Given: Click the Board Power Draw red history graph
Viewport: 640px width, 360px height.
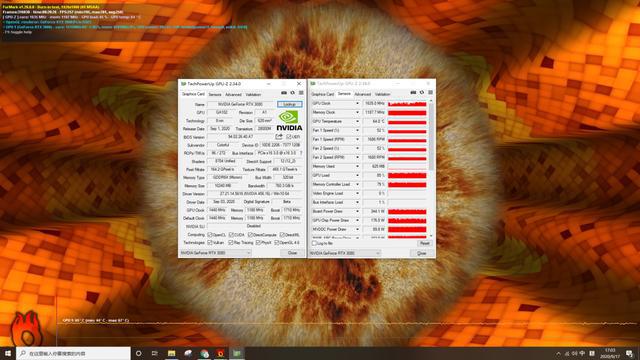Looking at the screenshot, I should tap(407, 211).
